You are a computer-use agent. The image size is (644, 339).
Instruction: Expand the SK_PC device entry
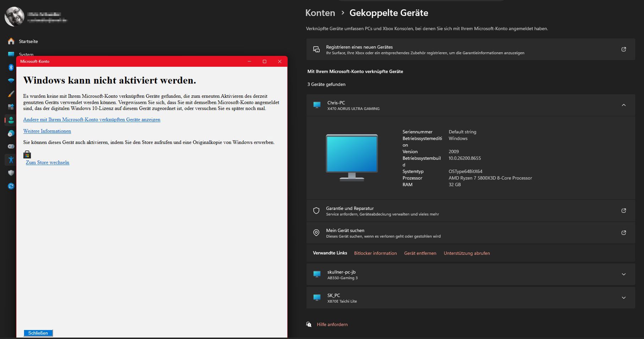tap(623, 298)
